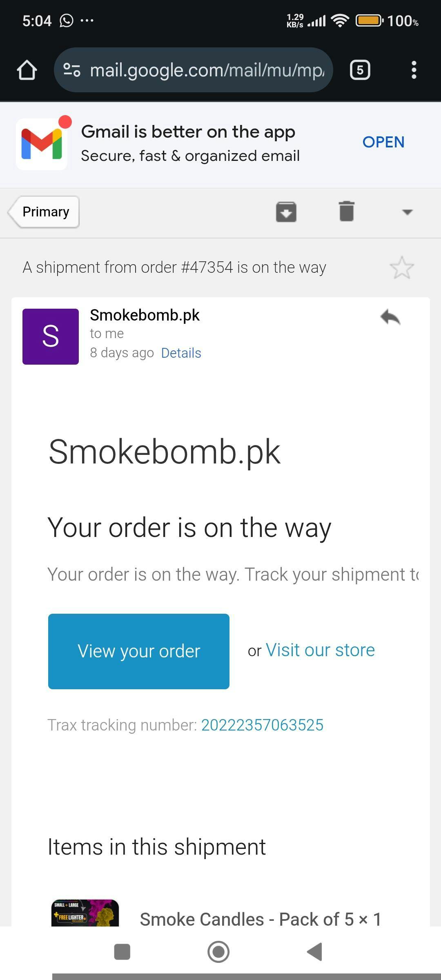
Task: Tap the Android recent apps square button
Action: point(122,952)
